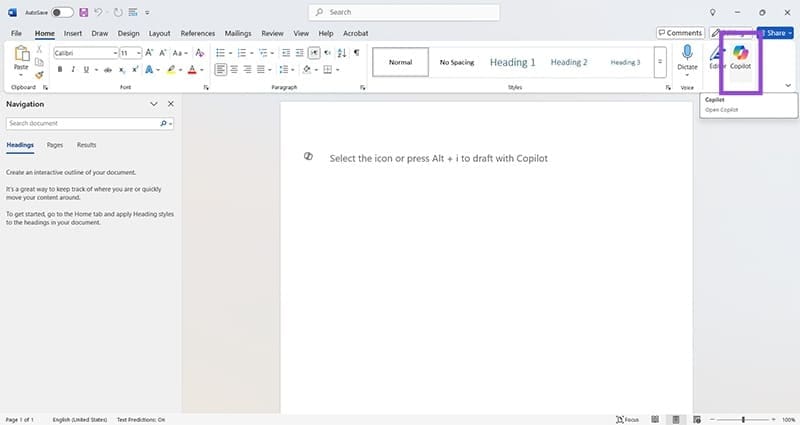800x425 pixels.
Task: Switch to the Pages tab in Navigation
Action: 55,145
